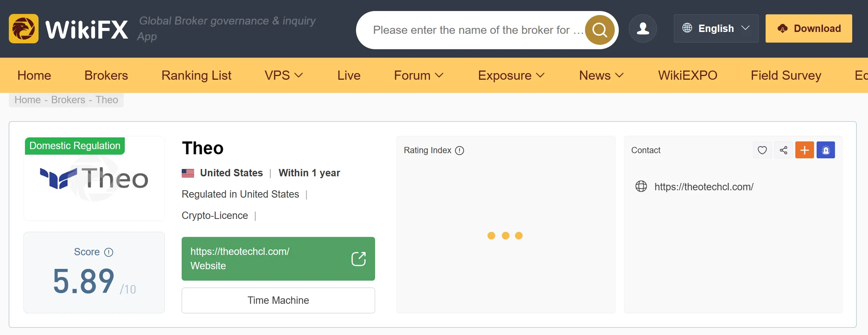Click the globe icon beside English
Image resolution: width=868 pixels, height=335 pixels.
(687, 28)
